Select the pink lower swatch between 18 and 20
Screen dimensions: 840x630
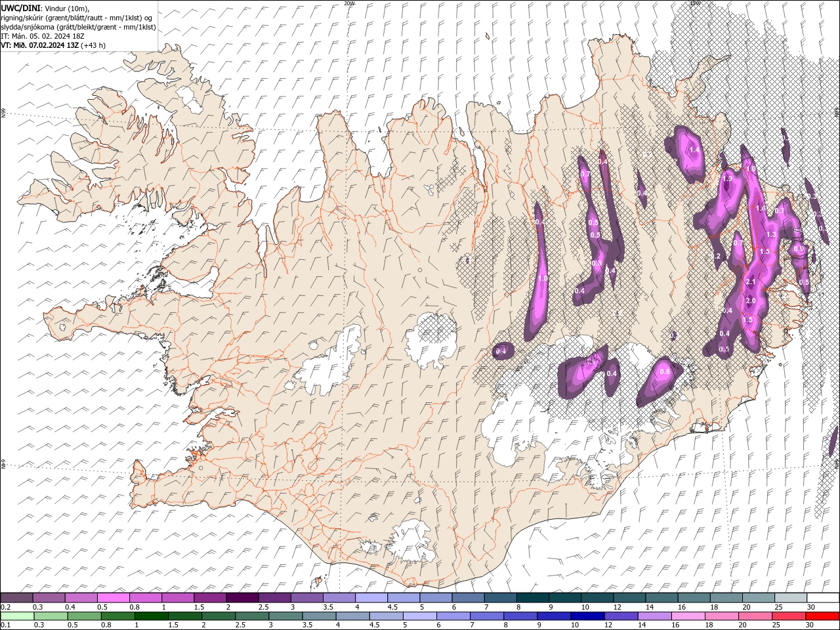pyautogui.click(x=722, y=616)
